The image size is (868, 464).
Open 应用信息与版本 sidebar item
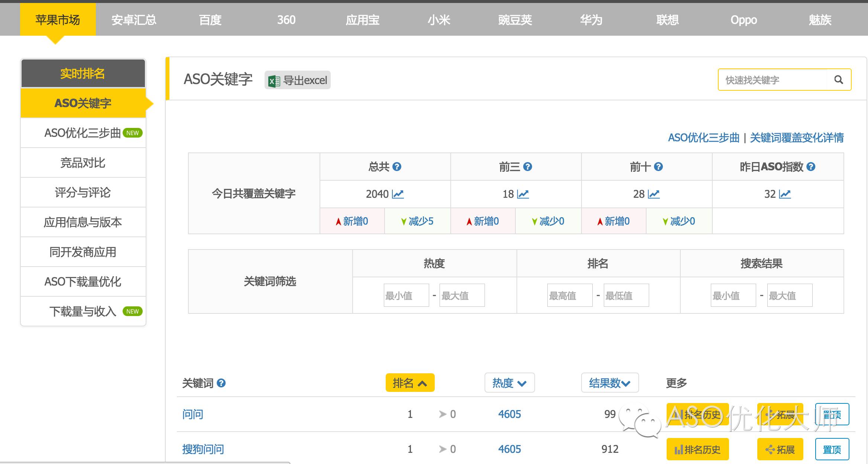click(83, 222)
